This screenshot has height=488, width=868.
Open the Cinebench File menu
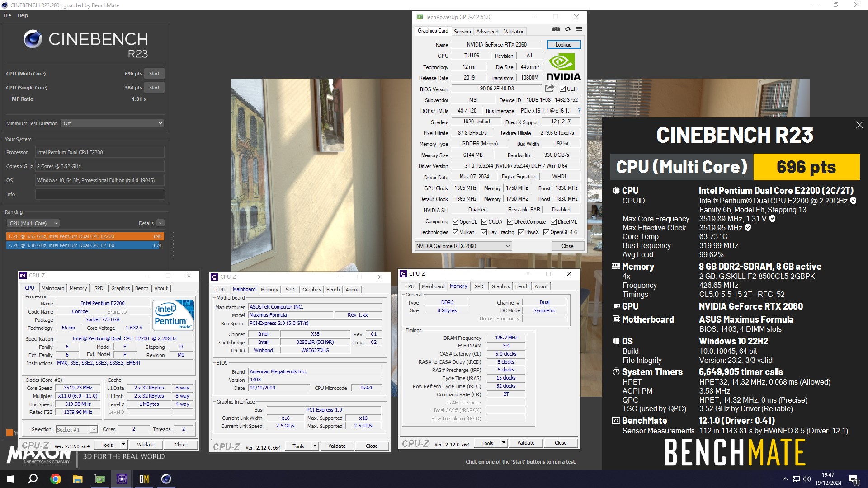[7, 15]
